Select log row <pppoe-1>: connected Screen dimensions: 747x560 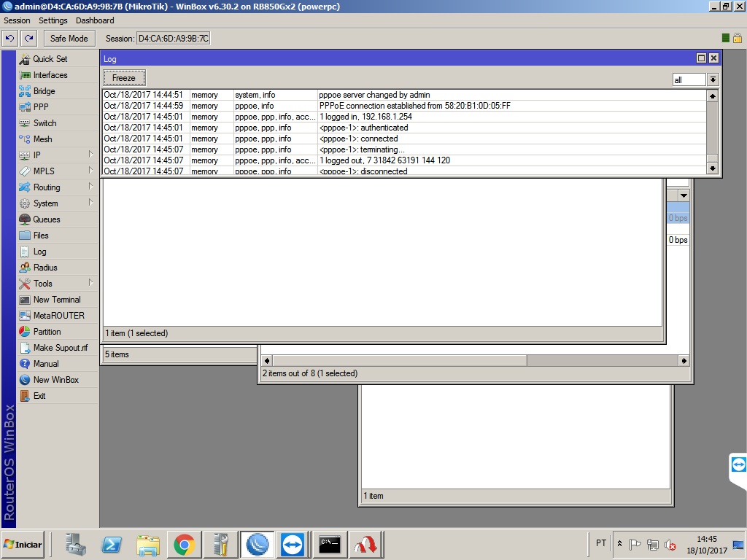point(404,139)
